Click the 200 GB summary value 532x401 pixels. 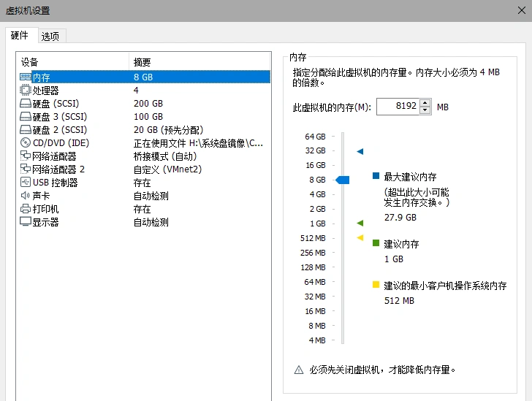tap(148, 104)
